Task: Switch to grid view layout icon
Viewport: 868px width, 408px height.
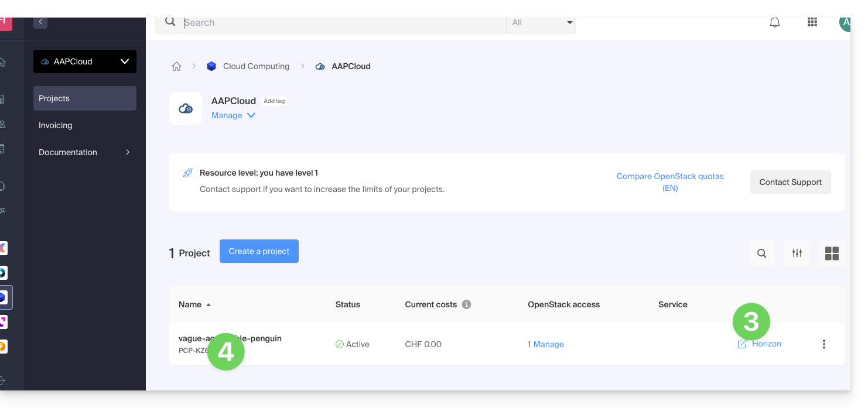Action: [x=832, y=253]
